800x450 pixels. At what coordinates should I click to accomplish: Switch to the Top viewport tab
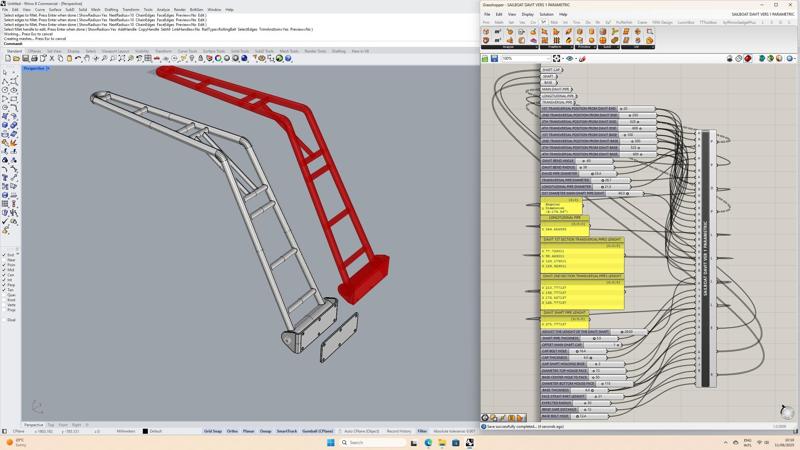(x=51, y=424)
